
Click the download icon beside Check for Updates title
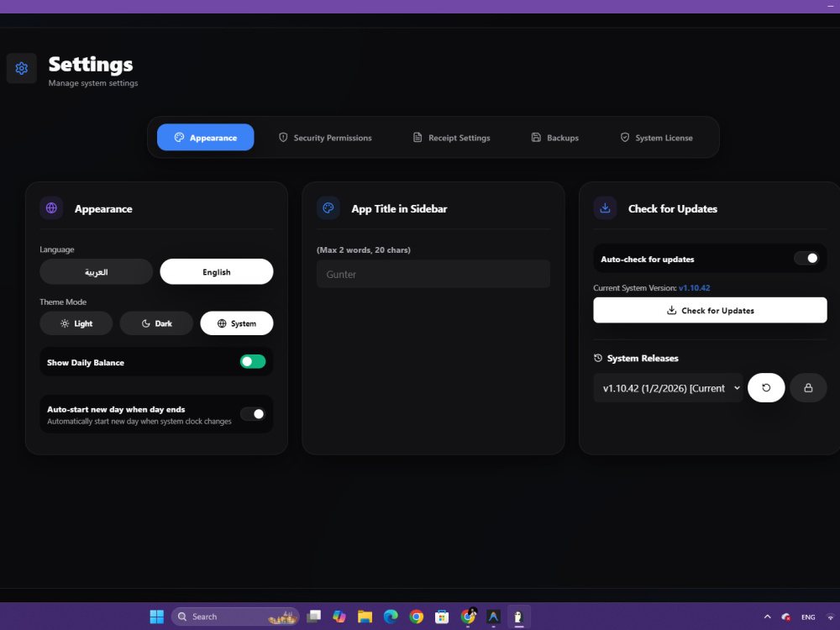[x=605, y=207]
